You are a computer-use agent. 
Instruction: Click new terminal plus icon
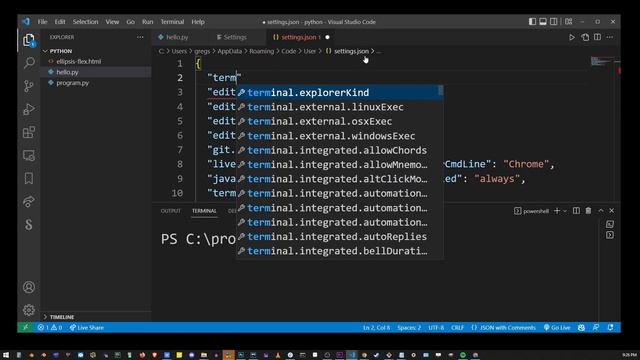pyautogui.click(x=557, y=211)
